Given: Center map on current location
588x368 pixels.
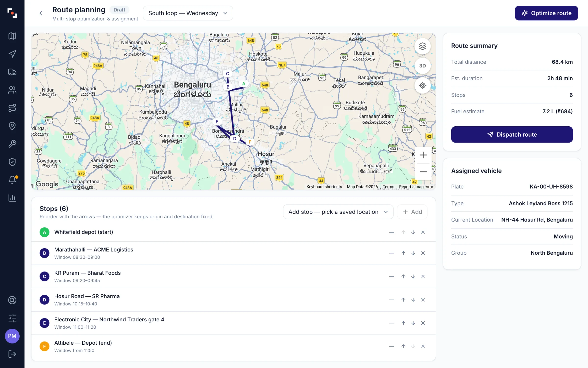Looking at the screenshot, I should pyautogui.click(x=422, y=85).
